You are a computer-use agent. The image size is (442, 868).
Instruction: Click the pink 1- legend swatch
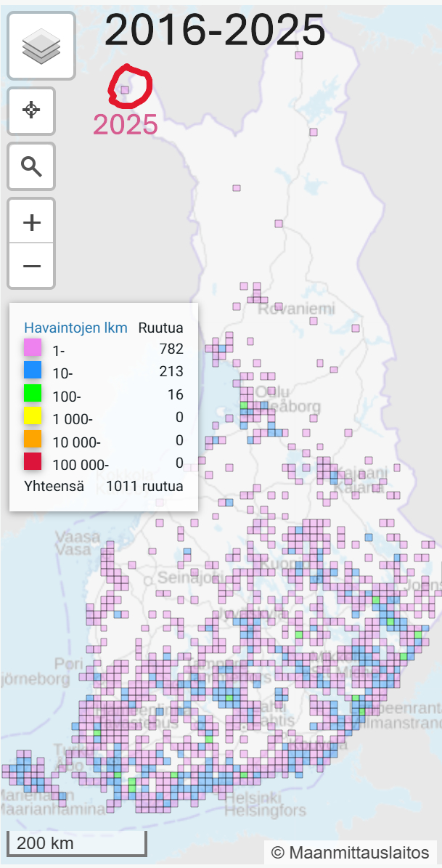33,349
